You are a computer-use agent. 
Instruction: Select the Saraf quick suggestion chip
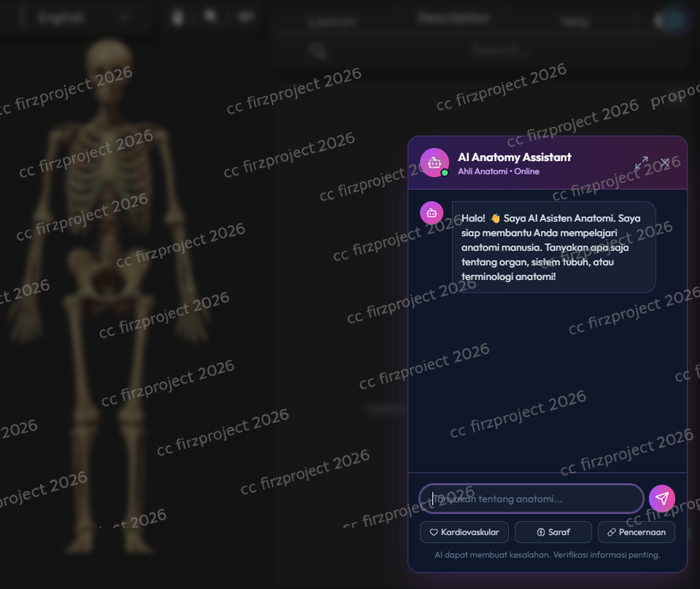(x=553, y=532)
